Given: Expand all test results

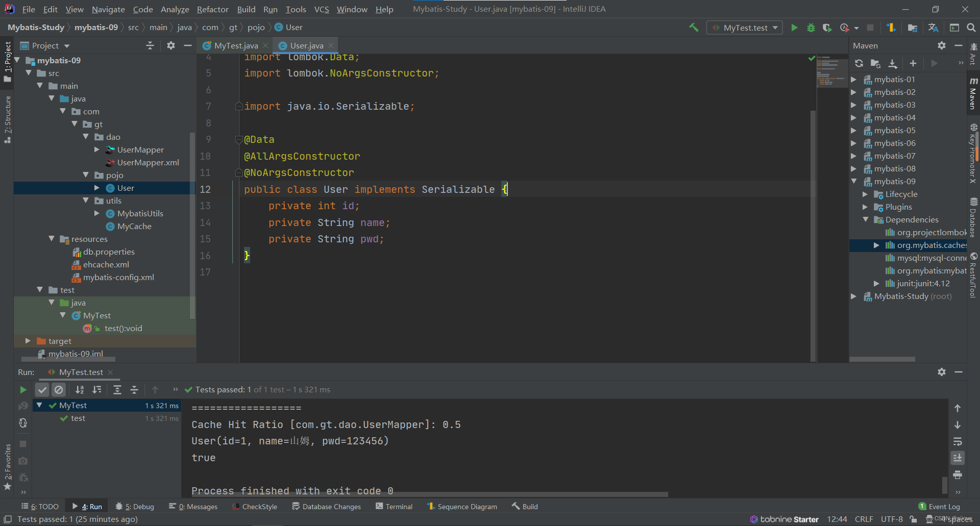Looking at the screenshot, I should (x=117, y=390).
